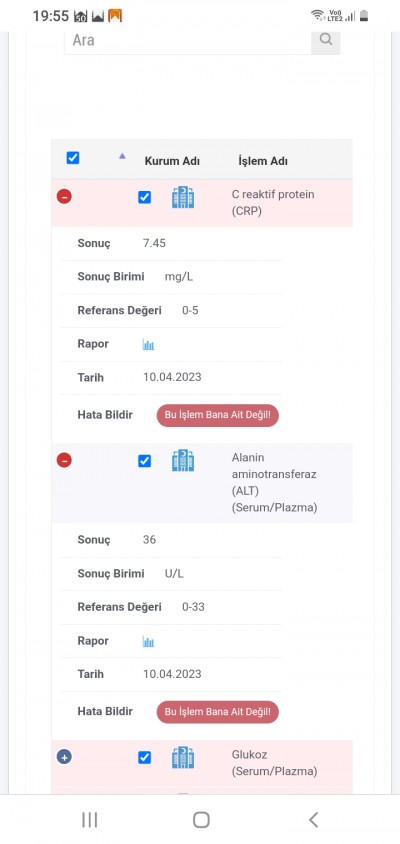The height and width of the screenshot is (844, 400).
Task: Click hospital icon in the CRP row
Action: tap(183, 197)
